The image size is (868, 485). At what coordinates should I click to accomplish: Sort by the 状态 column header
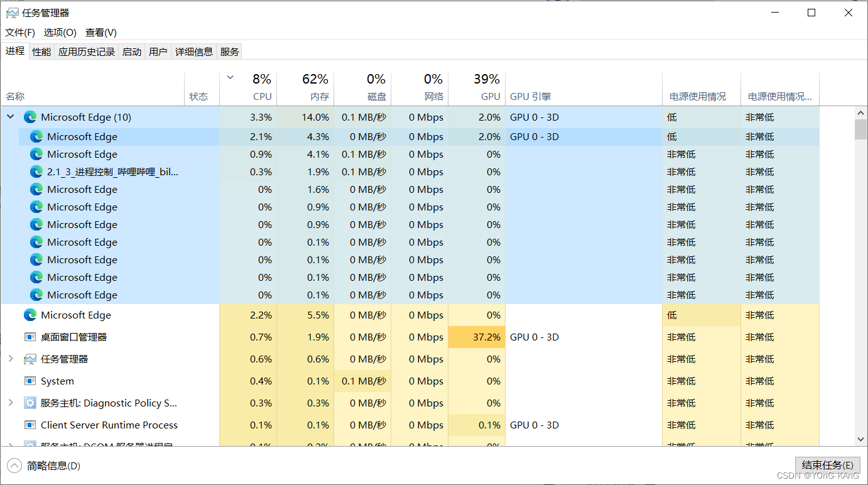(202, 89)
